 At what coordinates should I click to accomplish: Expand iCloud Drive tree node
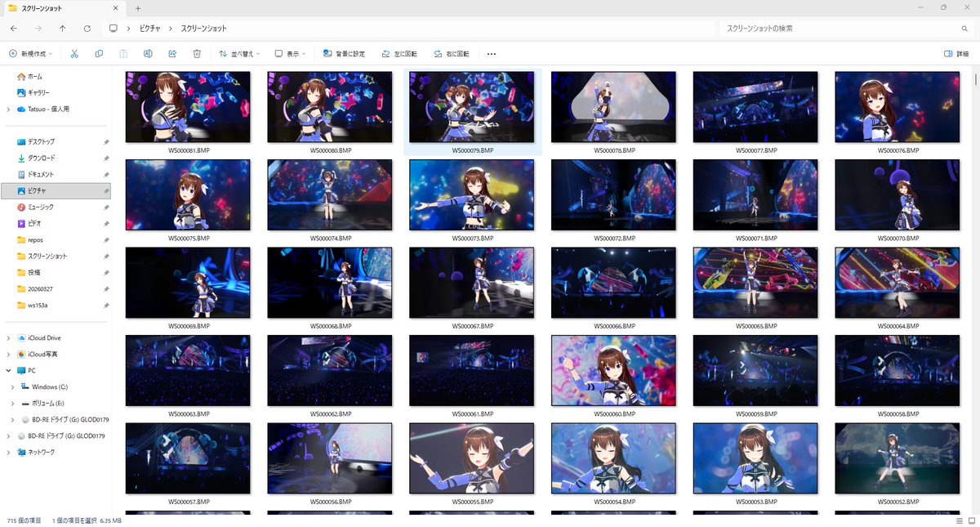8,337
